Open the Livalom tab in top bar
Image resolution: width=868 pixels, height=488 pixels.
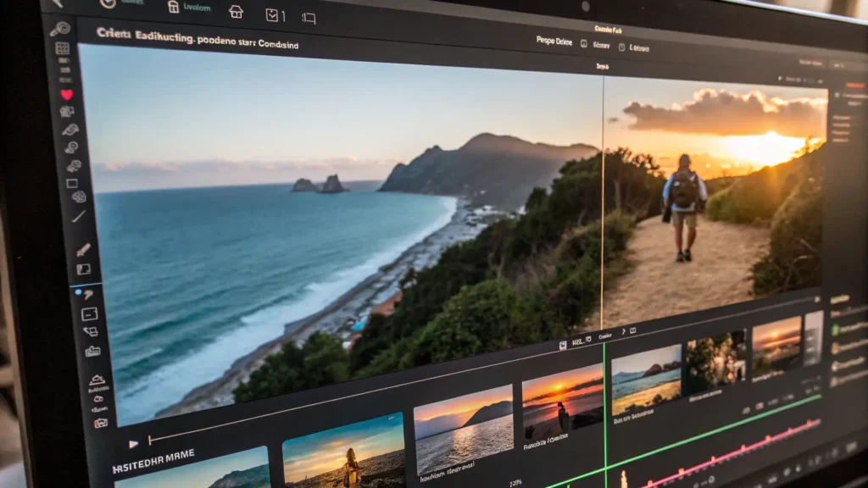pyautogui.click(x=197, y=8)
